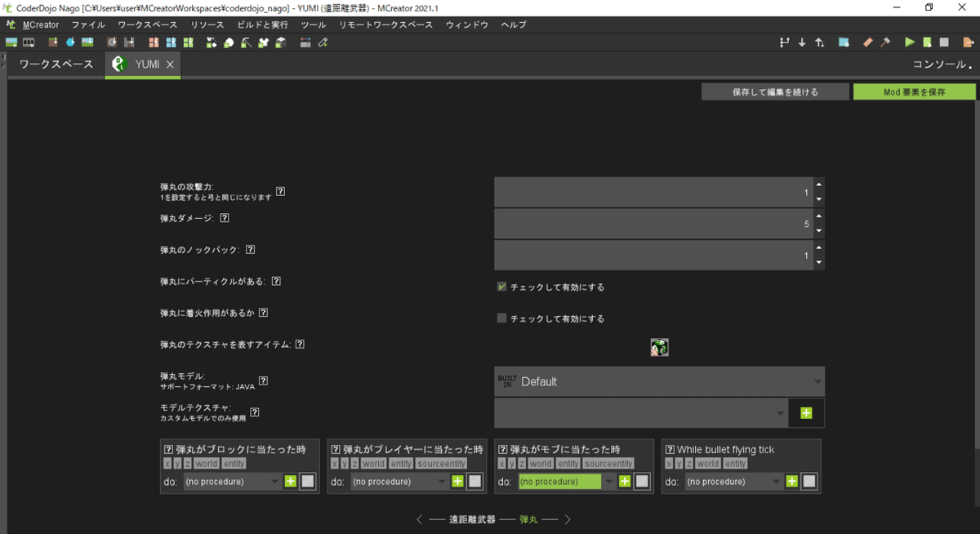Open the remote workspace branch icon
Viewport: 980px width, 534px height.
point(786,42)
